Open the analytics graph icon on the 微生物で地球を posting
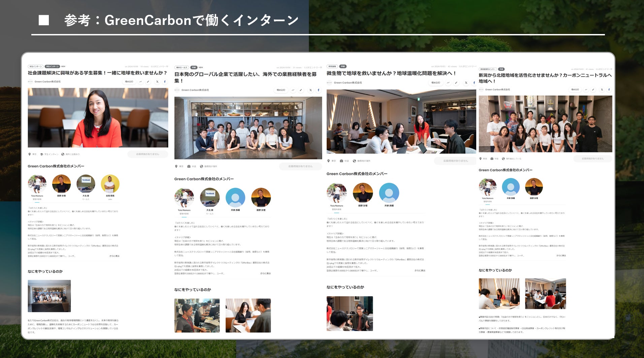644x358 pixels. 448,83
